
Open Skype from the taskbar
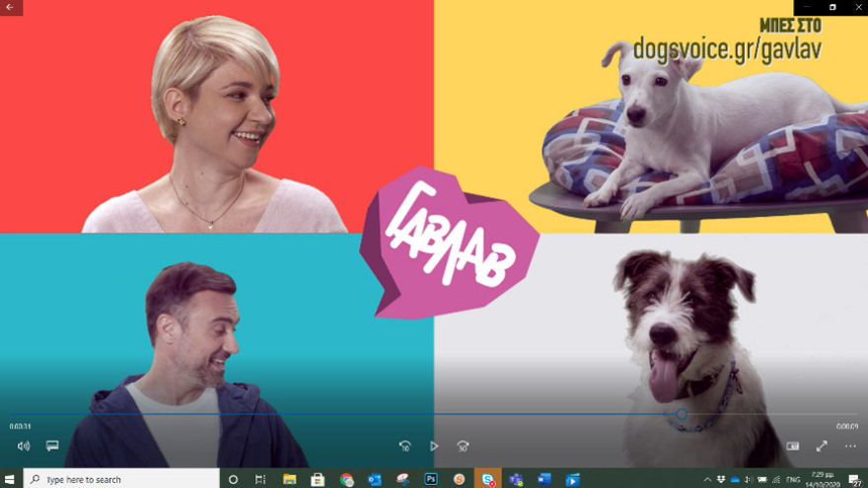click(487, 479)
